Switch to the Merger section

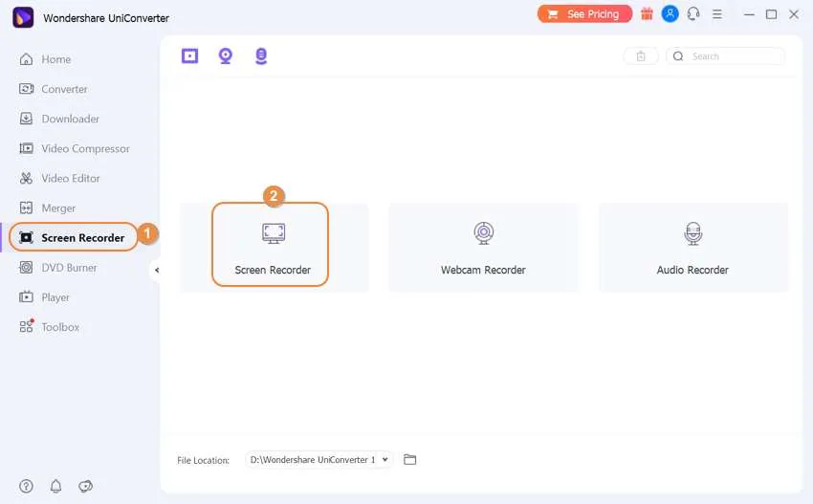click(x=47, y=208)
